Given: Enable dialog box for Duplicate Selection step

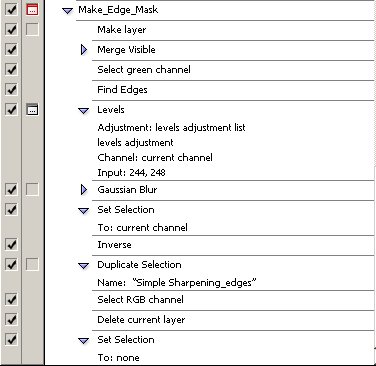Looking at the screenshot, I should click(32, 265).
